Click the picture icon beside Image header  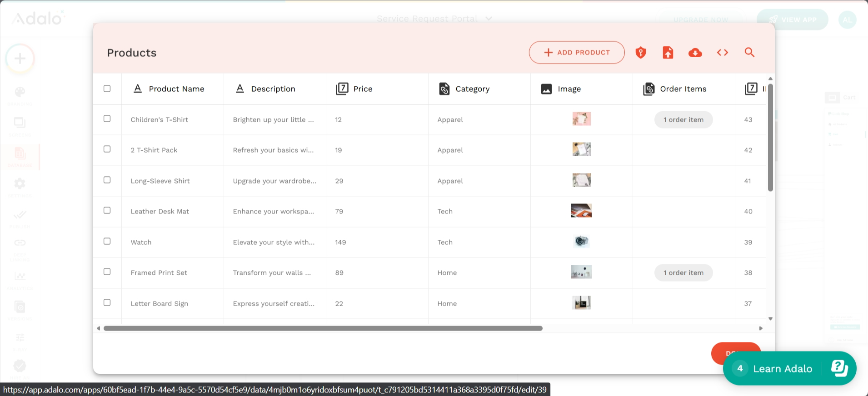tap(547, 89)
